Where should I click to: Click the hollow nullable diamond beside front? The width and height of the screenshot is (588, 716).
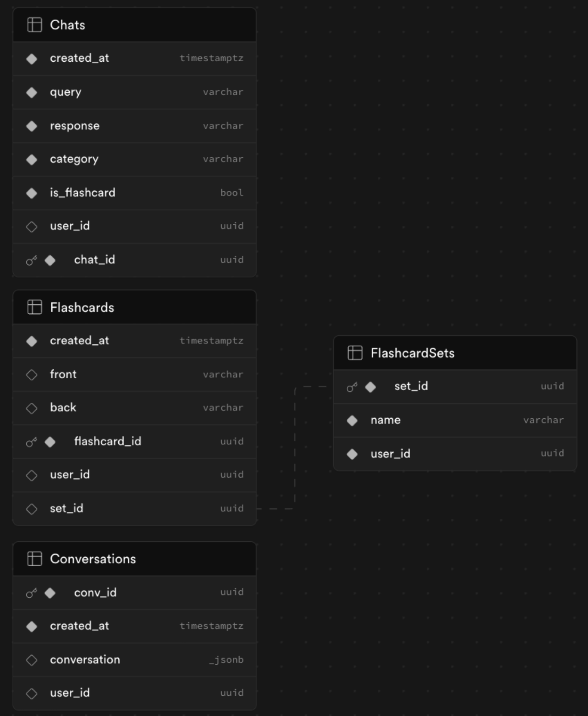[x=32, y=375]
